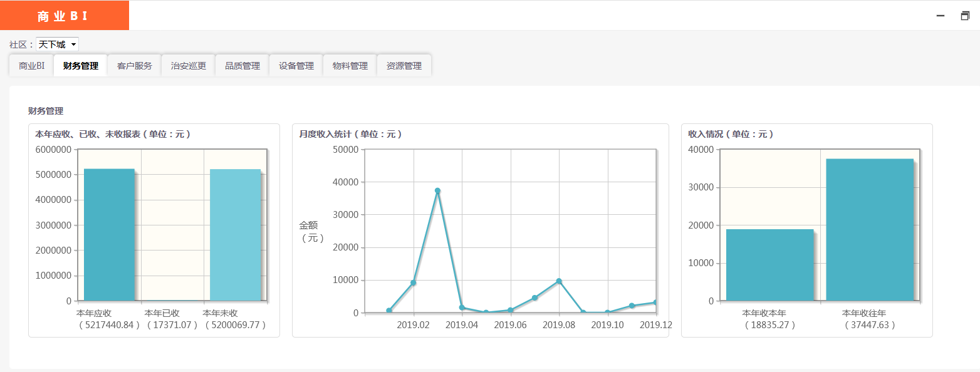This screenshot has height=372, width=980.
Task: Click the restore window icon
Action: [965, 16]
